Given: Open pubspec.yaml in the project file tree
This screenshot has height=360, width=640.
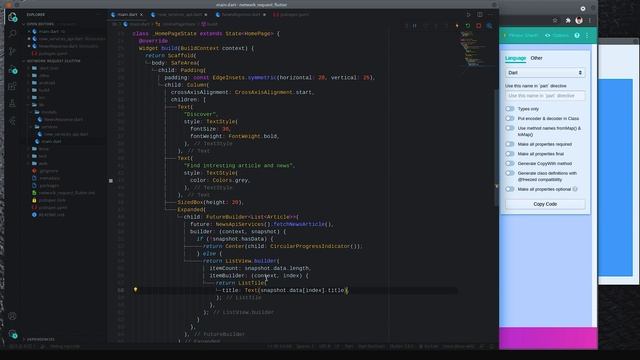Looking at the screenshot, I should pyautogui.click(x=53, y=207).
